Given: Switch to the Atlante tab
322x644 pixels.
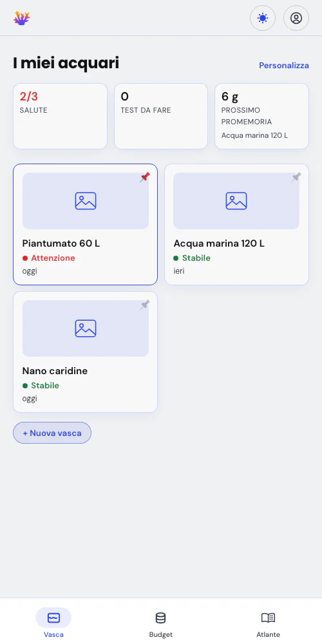Looking at the screenshot, I should [x=268, y=623].
